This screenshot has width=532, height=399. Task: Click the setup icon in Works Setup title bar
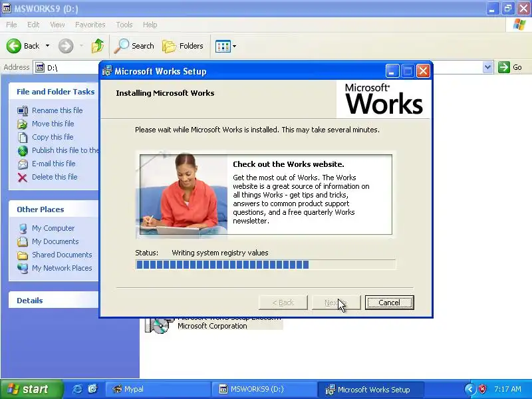pos(107,71)
